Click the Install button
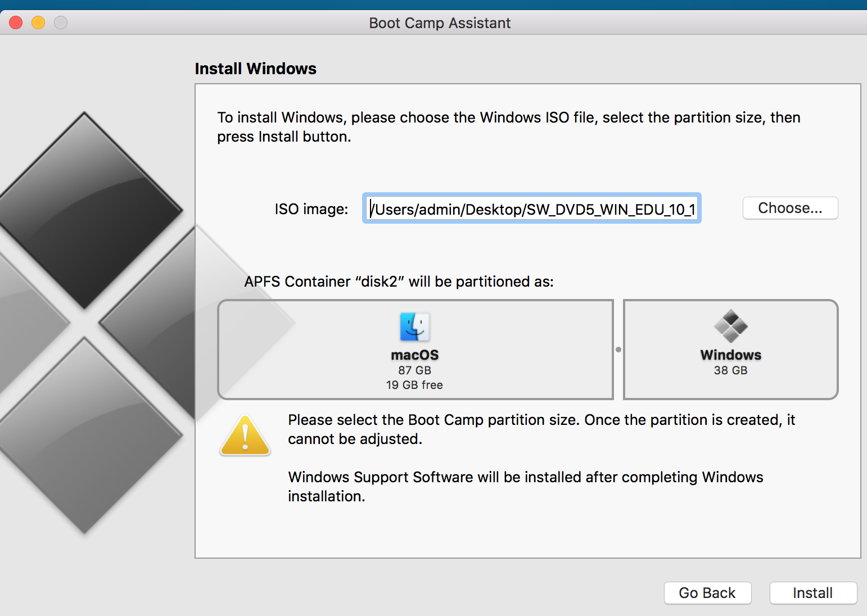This screenshot has height=616, width=867. click(813, 593)
